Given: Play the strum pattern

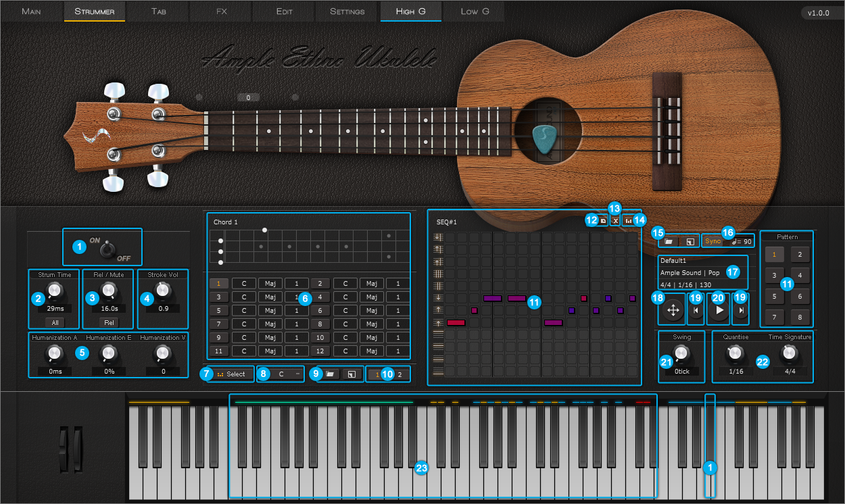Looking at the screenshot, I should pos(719,310).
